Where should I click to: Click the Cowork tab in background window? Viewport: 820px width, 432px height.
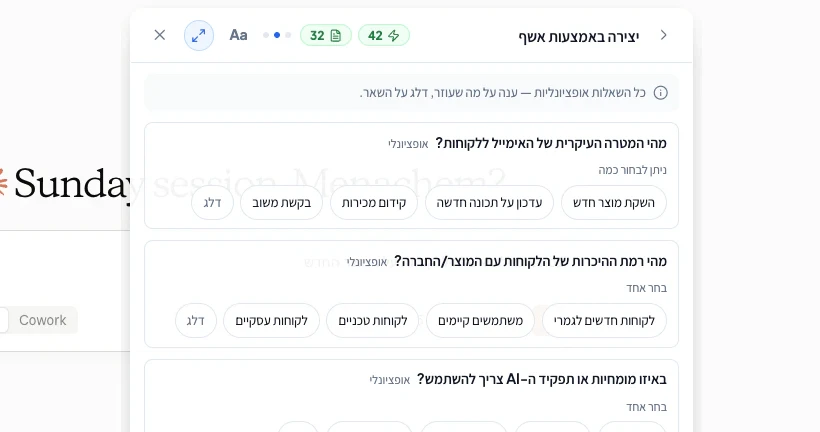click(43, 320)
